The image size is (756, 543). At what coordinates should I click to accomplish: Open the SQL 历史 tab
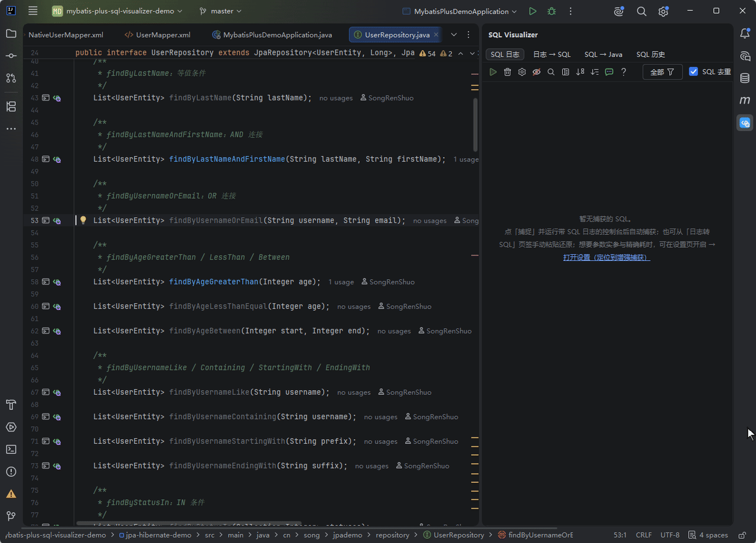pyautogui.click(x=651, y=54)
